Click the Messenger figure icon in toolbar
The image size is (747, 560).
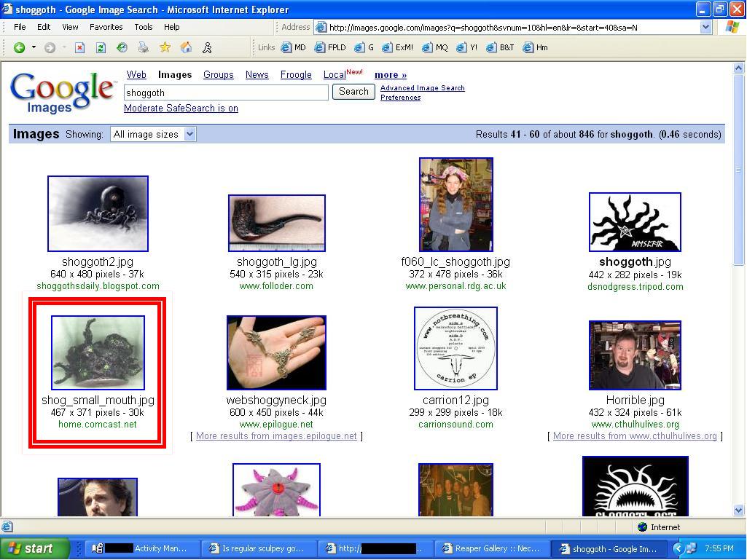click(x=207, y=47)
